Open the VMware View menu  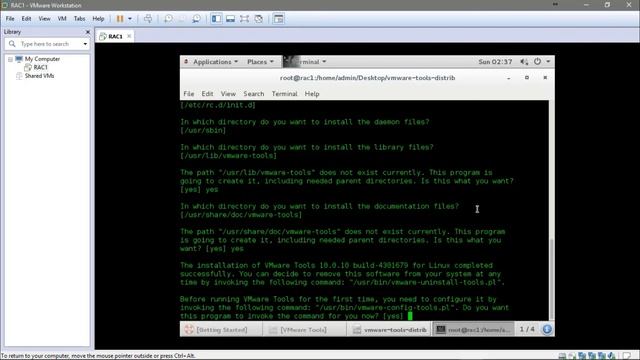click(x=44, y=19)
